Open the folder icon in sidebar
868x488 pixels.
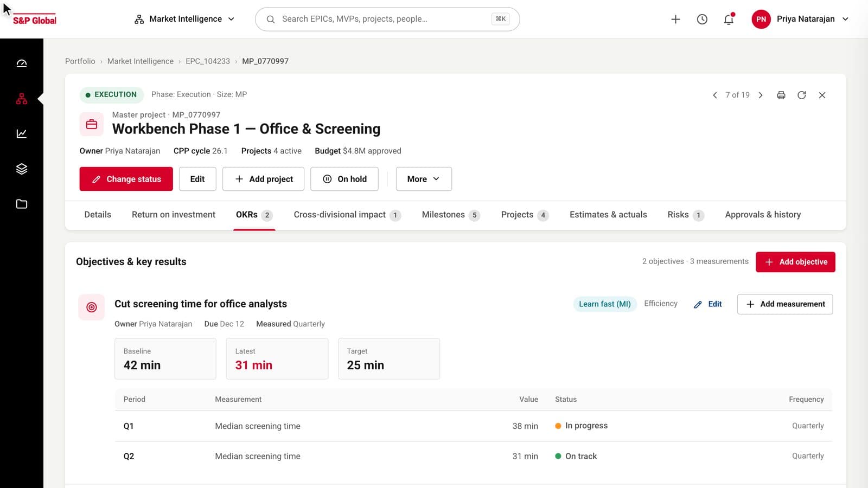point(22,204)
